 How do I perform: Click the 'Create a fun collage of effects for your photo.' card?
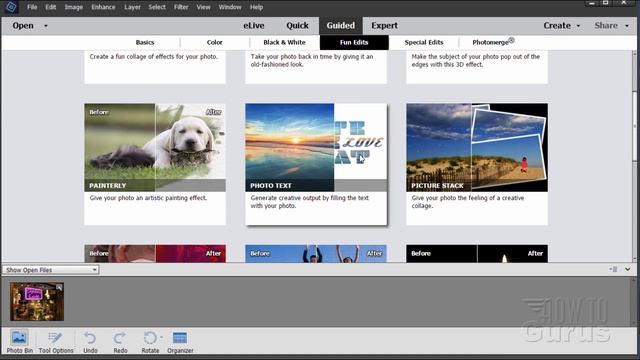pyautogui.click(x=155, y=67)
